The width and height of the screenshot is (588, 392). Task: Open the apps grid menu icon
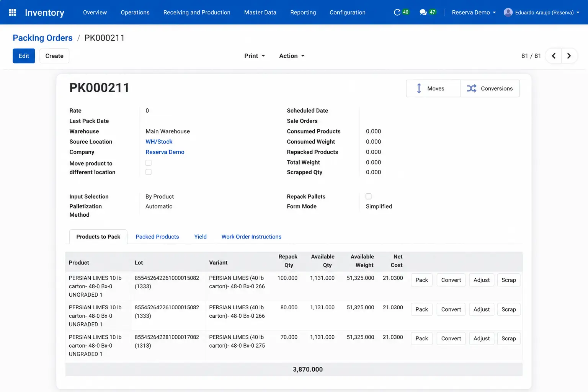tap(12, 12)
